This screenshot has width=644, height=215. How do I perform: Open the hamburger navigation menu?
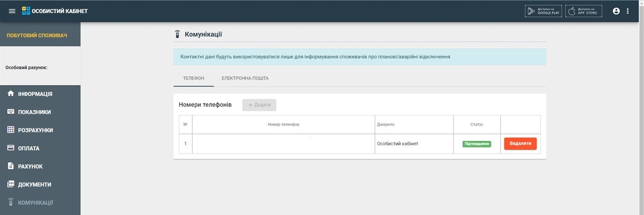pos(12,11)
